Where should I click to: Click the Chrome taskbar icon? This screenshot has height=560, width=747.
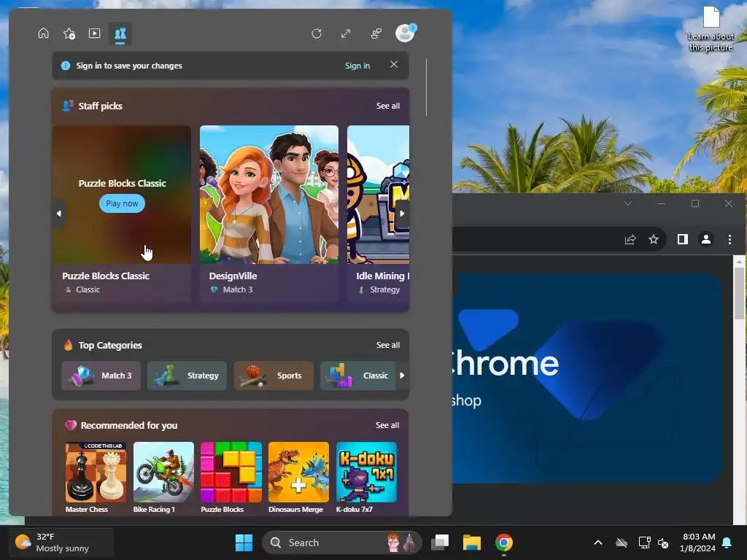[x=503, y=542]
